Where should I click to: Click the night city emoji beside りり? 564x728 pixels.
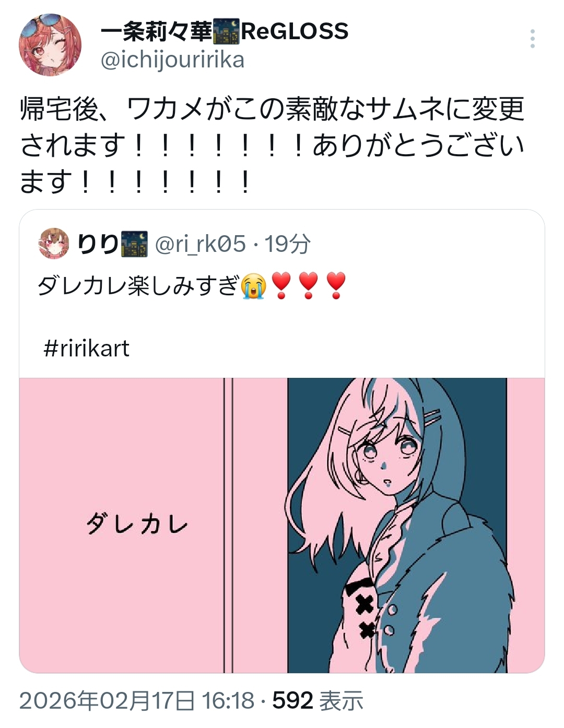pos(134,244)
